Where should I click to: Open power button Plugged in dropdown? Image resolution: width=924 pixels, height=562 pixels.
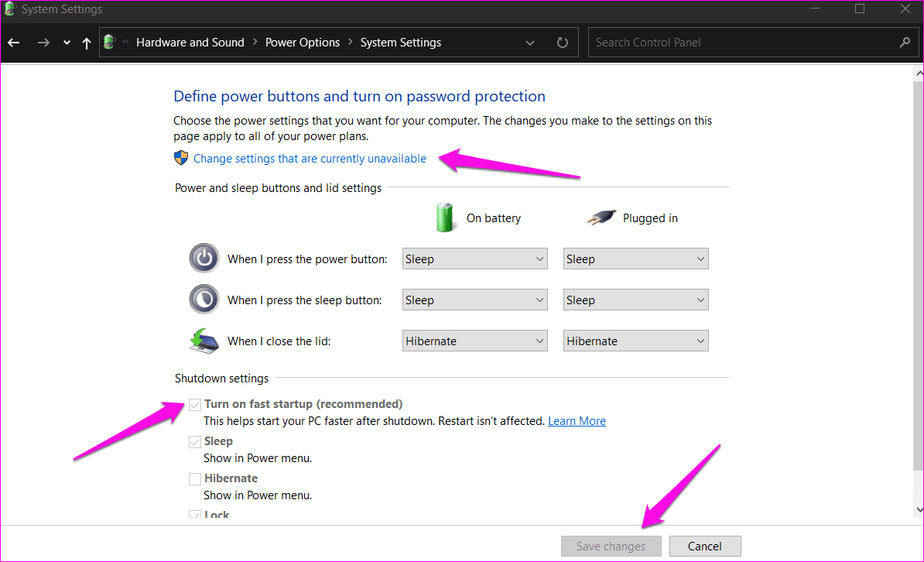[x=636, y=259]
